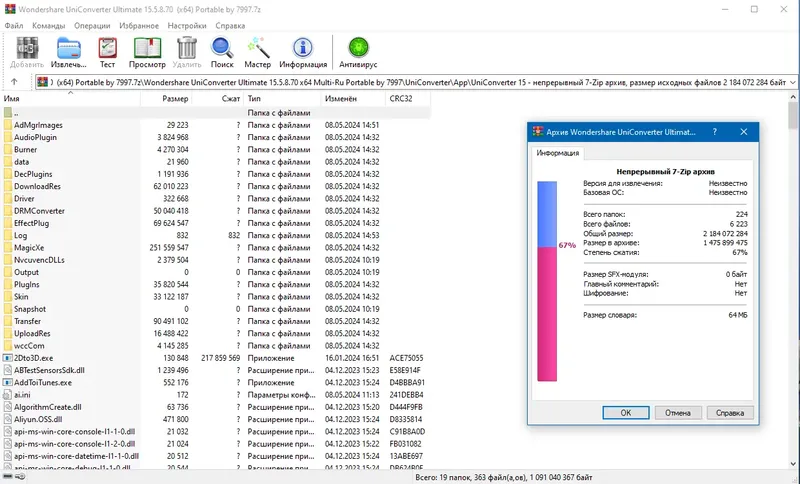Select the 2Dto3D.exe file
The image size is (800, 484).
[x=33, y=358]
